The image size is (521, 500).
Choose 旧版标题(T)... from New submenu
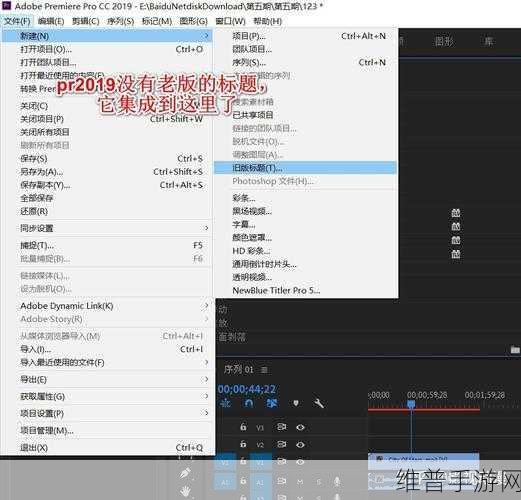point(305,168)
